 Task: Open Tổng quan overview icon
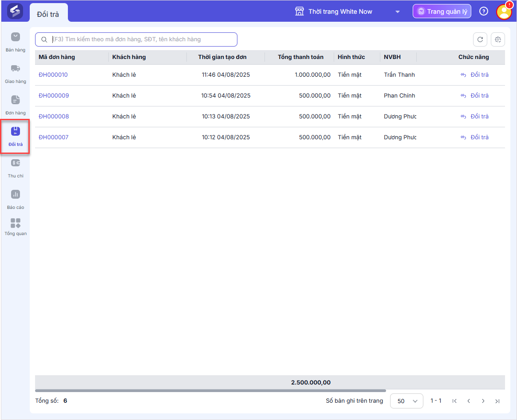[x=16, y=223]
